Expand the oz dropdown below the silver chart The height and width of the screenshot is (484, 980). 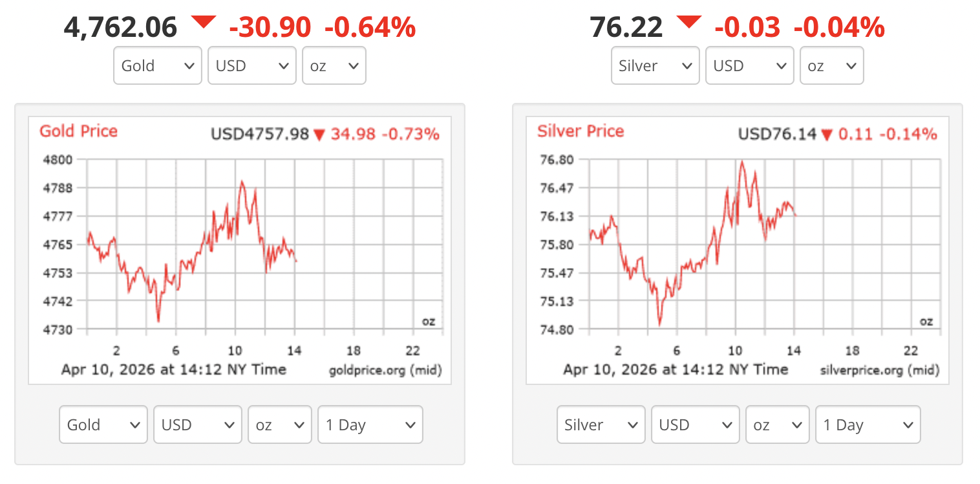point(777,424)
